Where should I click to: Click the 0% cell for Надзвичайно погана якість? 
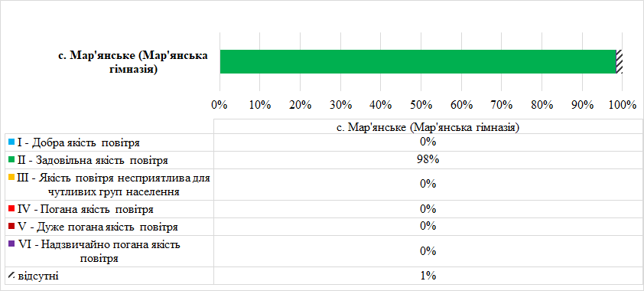click(x=428, y=251)
